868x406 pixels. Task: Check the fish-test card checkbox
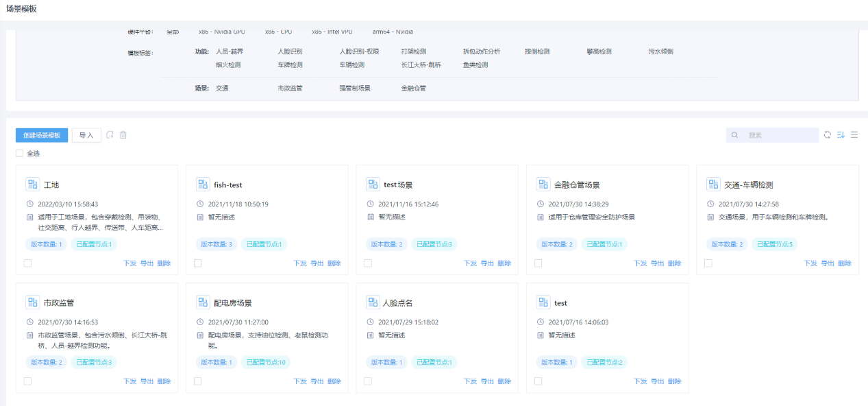tap(198, 263)
